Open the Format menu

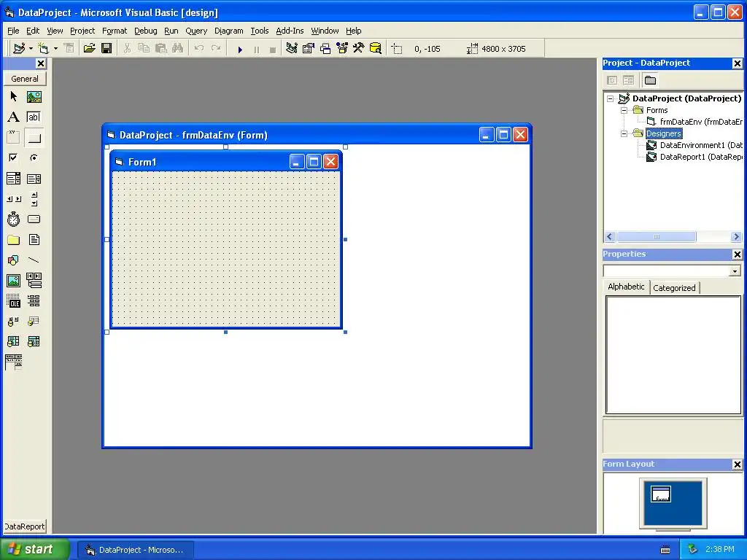[x=115, y=31]
